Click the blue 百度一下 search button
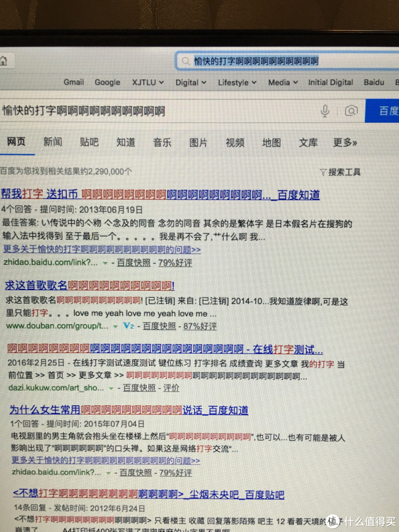399x532 pixels. coord(382,111)
